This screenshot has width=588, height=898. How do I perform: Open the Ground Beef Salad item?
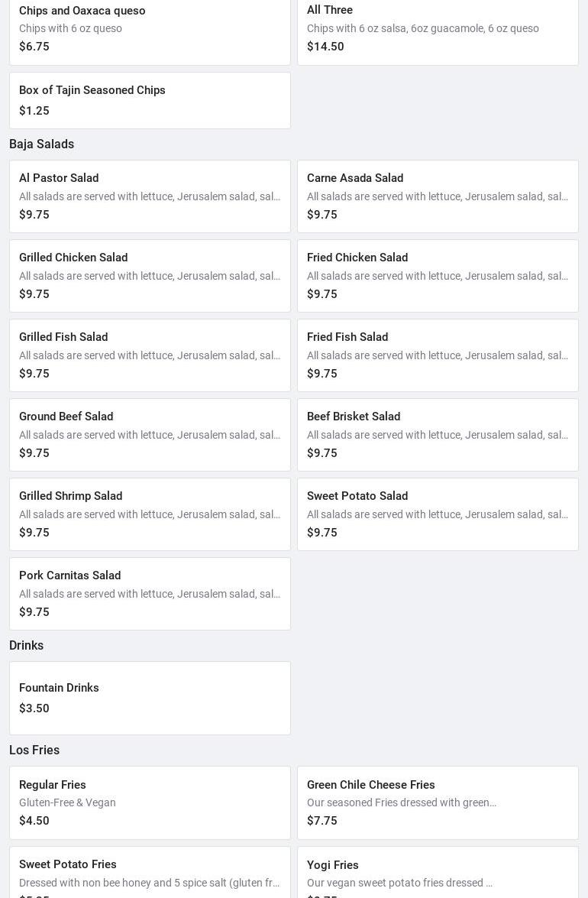point(150,435)
